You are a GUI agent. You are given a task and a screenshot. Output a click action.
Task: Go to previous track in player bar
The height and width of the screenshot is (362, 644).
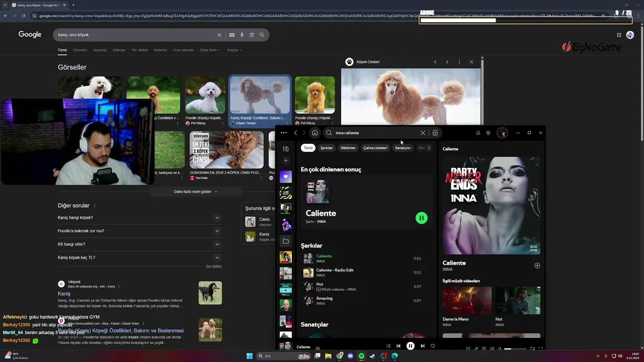pos(398,346)
